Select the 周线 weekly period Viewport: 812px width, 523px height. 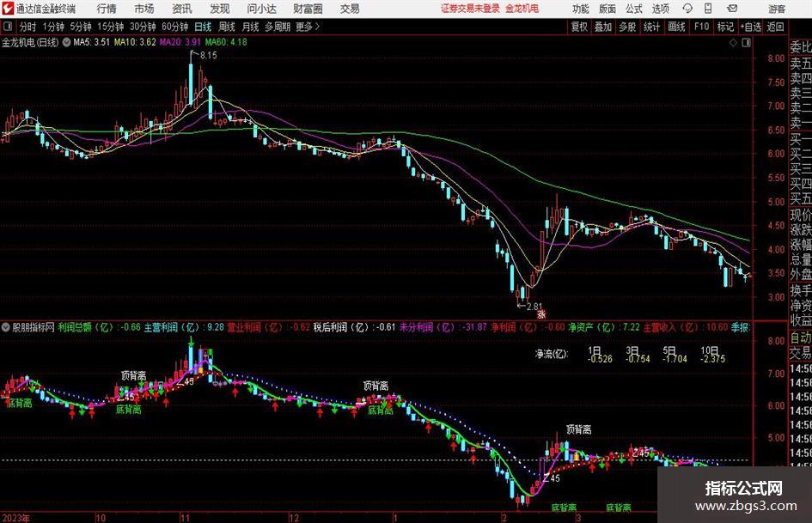pos(227,27)
